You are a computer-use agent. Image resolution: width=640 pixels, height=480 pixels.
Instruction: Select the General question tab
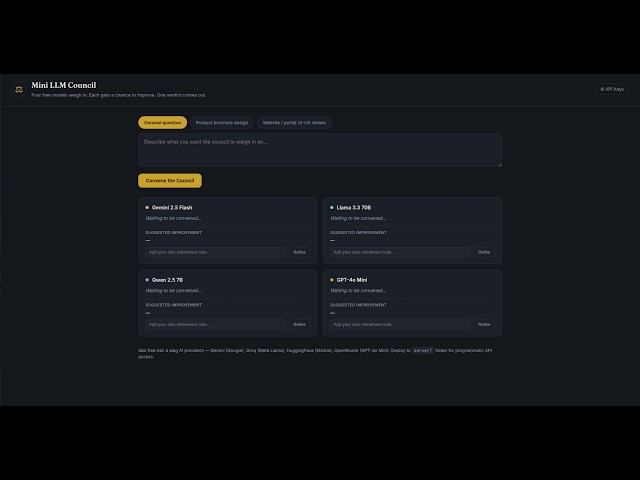[x=162, y=122]
